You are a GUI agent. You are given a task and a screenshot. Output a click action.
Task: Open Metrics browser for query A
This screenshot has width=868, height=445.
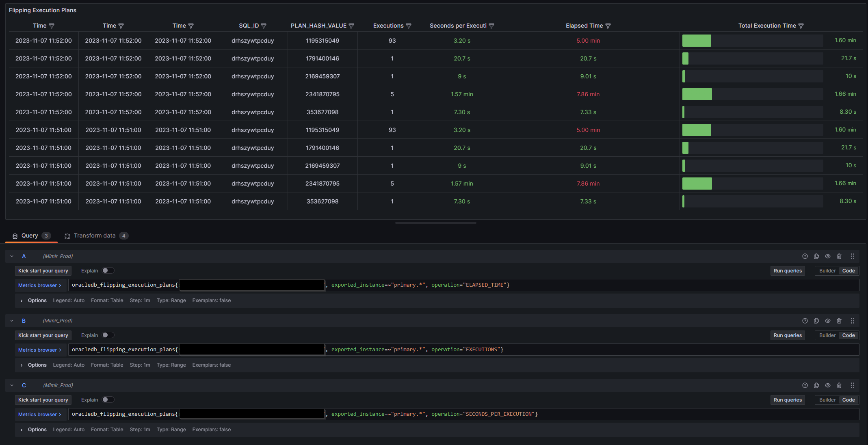point(40,285)
